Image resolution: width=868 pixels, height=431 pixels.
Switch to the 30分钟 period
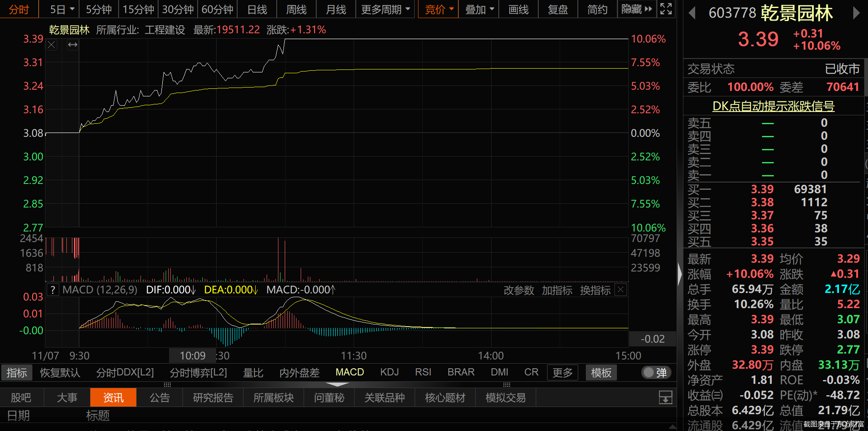pos(178,9)
